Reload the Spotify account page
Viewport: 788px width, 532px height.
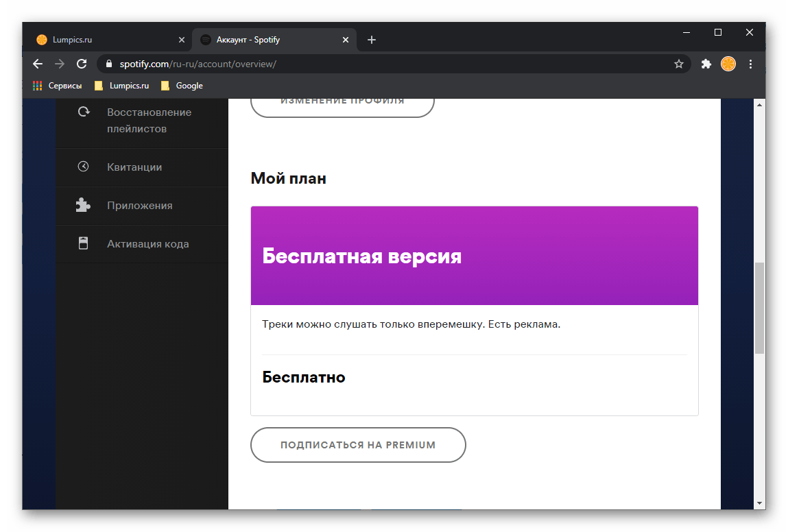(82, 64)
